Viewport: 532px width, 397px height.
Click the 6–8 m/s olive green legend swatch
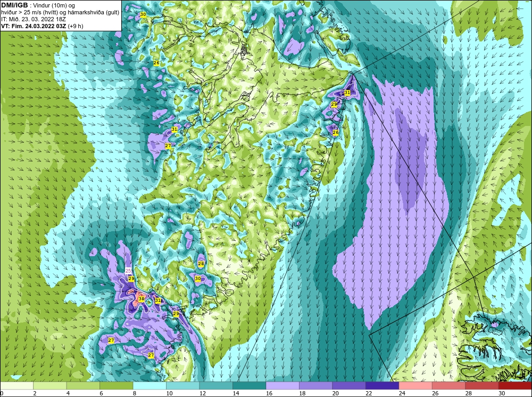pos(117,385)
